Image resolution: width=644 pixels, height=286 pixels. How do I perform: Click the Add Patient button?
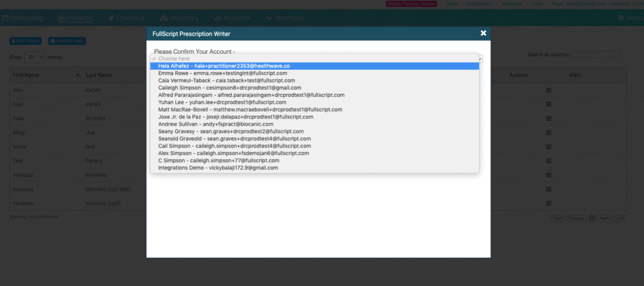pyautogui.click(x=25, y=41)
